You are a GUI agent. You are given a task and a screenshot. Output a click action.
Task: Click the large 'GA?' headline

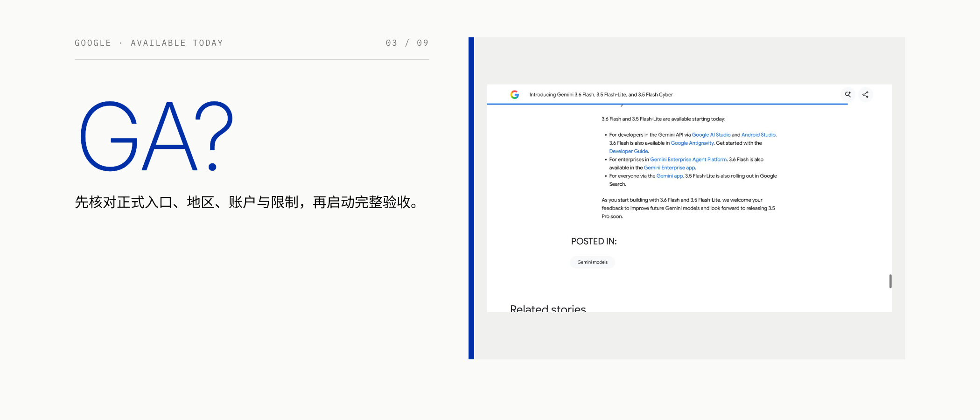coord(156,136)
